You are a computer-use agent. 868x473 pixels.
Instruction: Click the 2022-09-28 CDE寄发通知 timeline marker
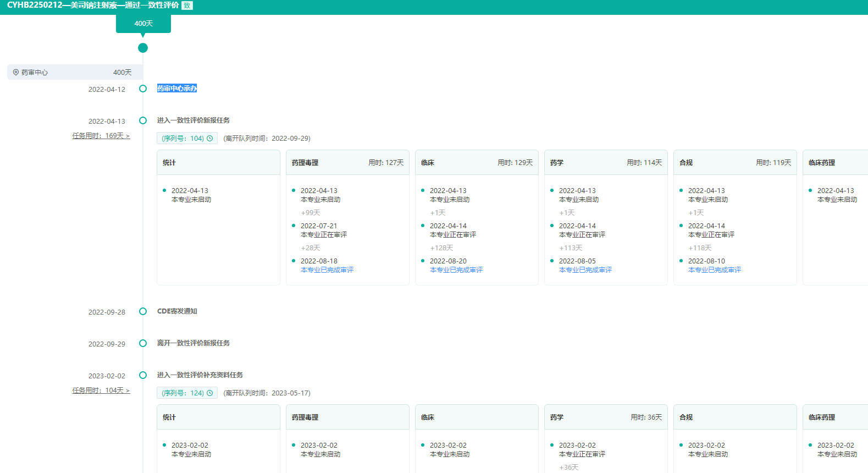[143, 311]
